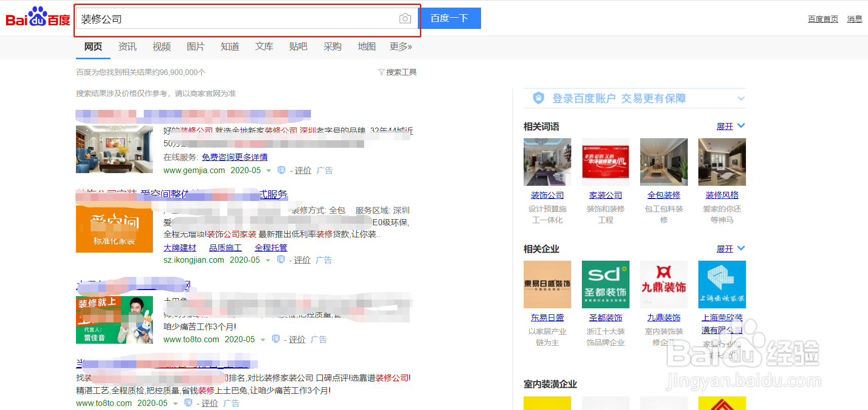Click 装修风格 image thumbnail
The image size is (868, 410).
[x=722, y=162]
